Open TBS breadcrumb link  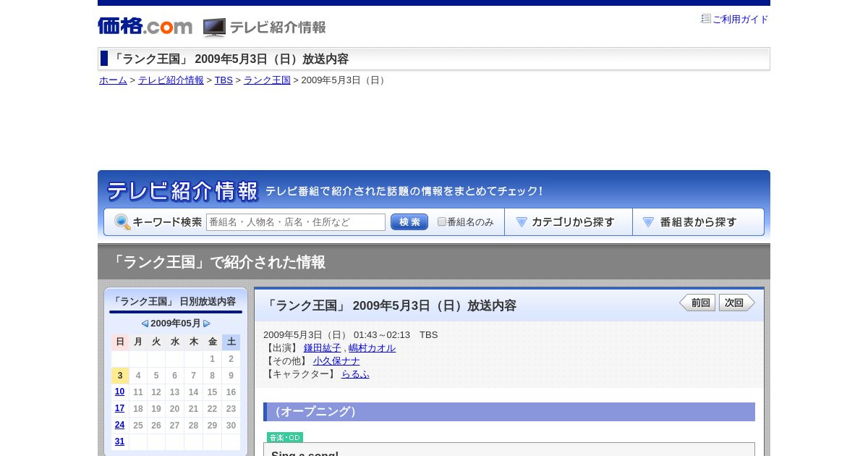(224, 80)
